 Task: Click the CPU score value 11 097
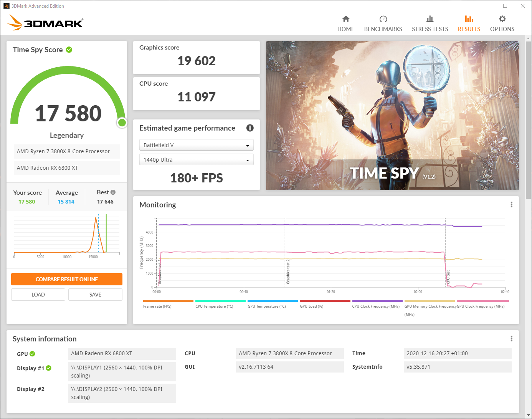197,97
